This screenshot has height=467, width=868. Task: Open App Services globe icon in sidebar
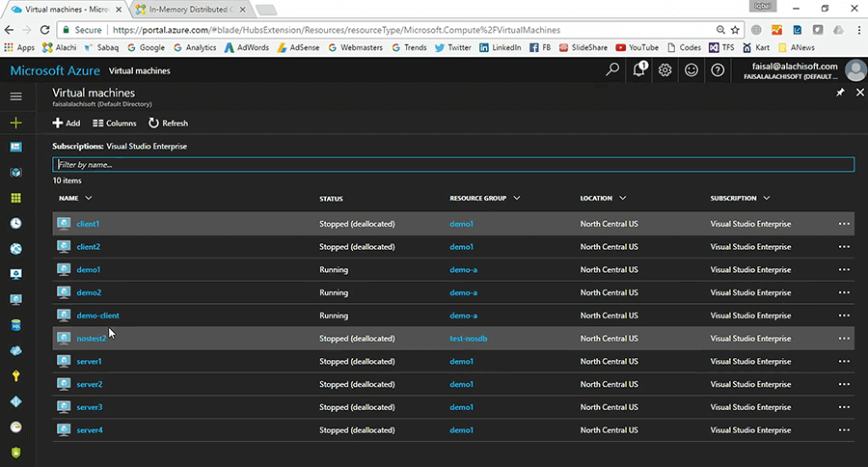(16, 249)
